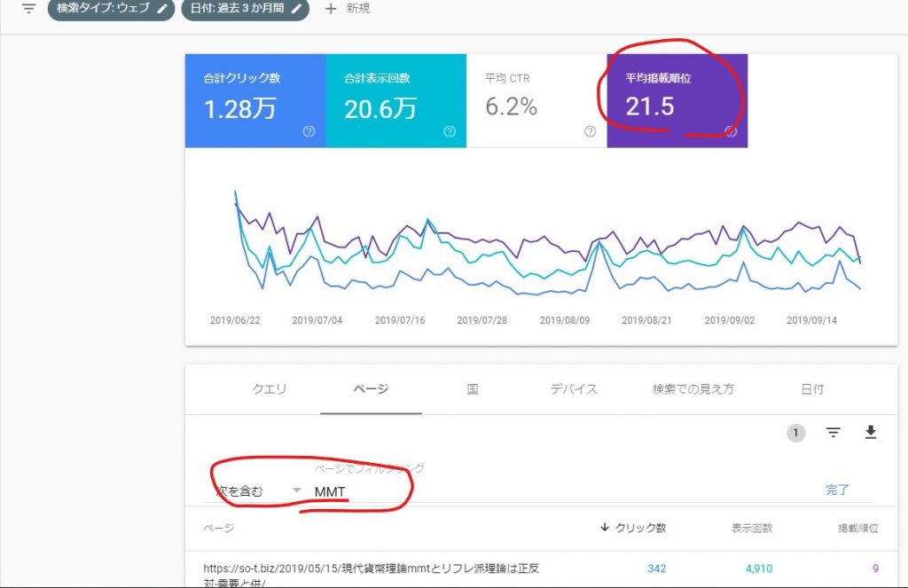Switch to the 日付 tab
The height and width of the screenshot is (588, 908).
[x=812, y=389]
